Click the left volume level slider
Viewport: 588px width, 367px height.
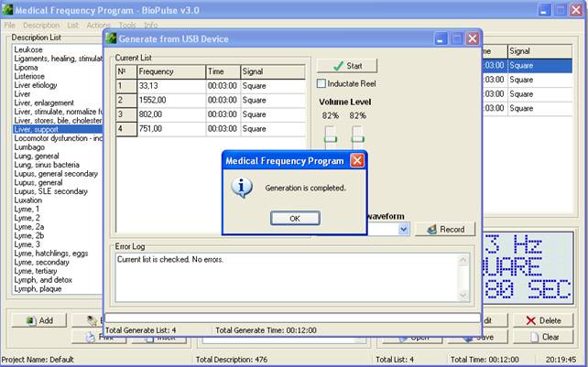[x=330, y=138]
